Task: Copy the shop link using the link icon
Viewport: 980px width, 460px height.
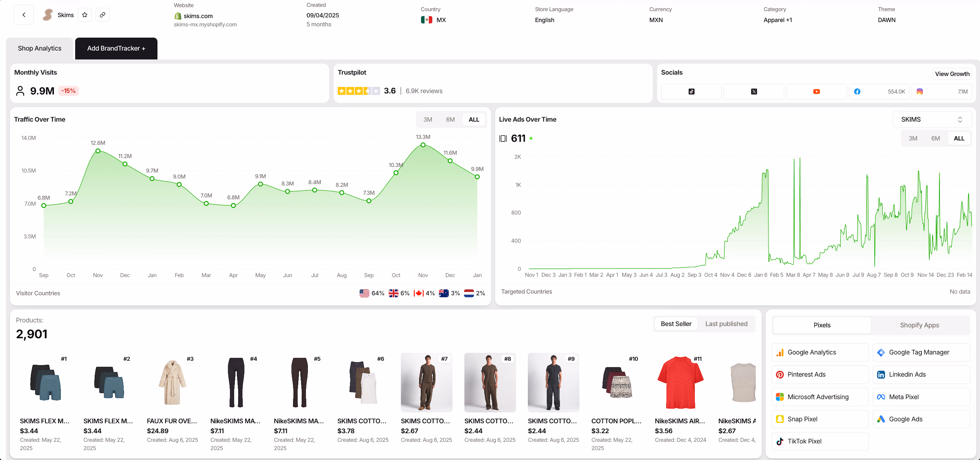Action: pos(102,15)
